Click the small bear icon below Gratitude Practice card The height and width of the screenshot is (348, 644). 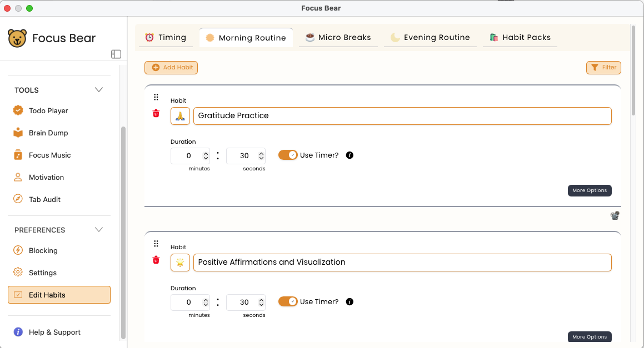point(615,215)
